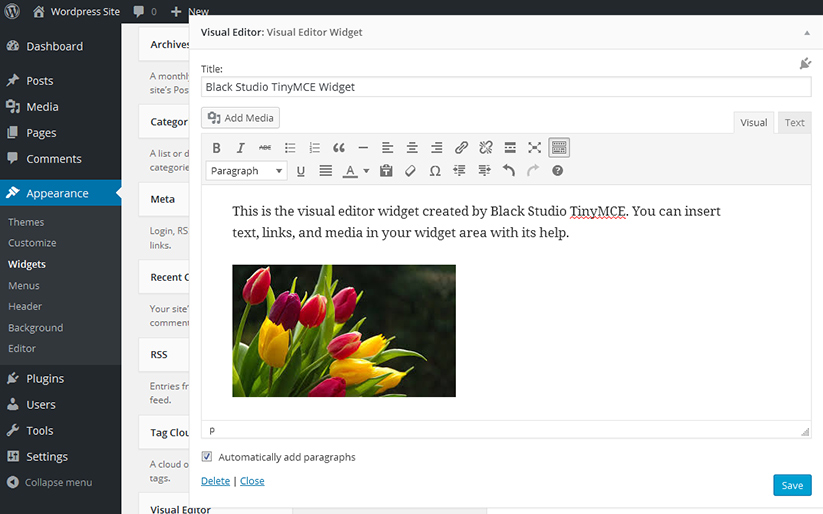Open Plugins in the admin sidebar
This screenshot has height=514, width=823.
(x=45, y=379)
